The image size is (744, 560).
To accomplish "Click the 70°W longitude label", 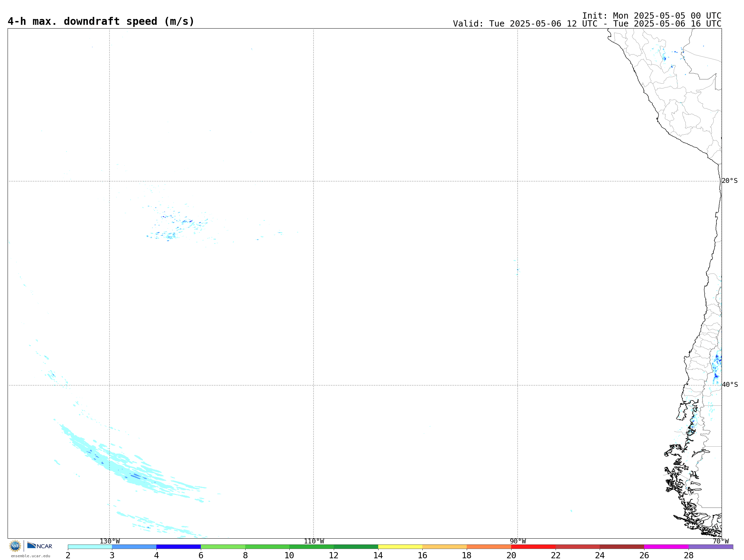I will [x=721, y=541].
